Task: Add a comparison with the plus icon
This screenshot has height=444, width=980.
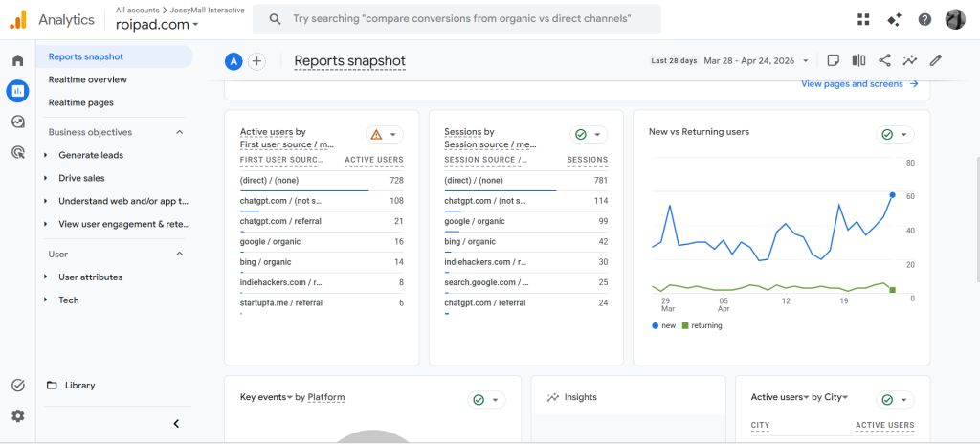Action: 256,61
